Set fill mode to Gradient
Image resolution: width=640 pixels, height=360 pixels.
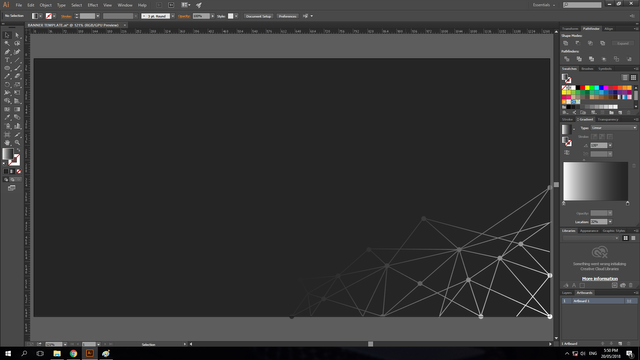point(12,171)
